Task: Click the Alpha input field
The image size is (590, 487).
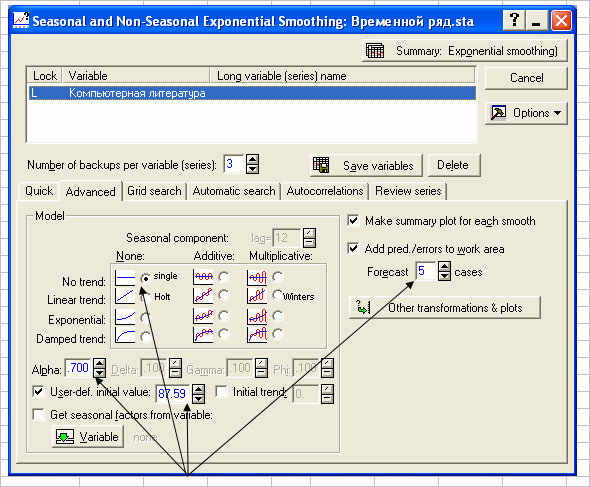Action: pyautogui.click(x=78, y=368)
